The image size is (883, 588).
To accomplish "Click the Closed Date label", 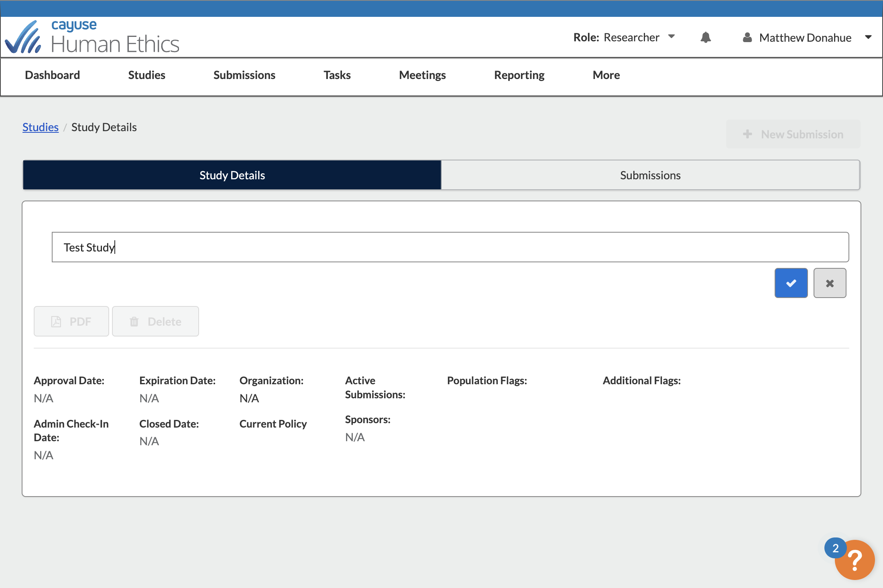I will 169,424.
